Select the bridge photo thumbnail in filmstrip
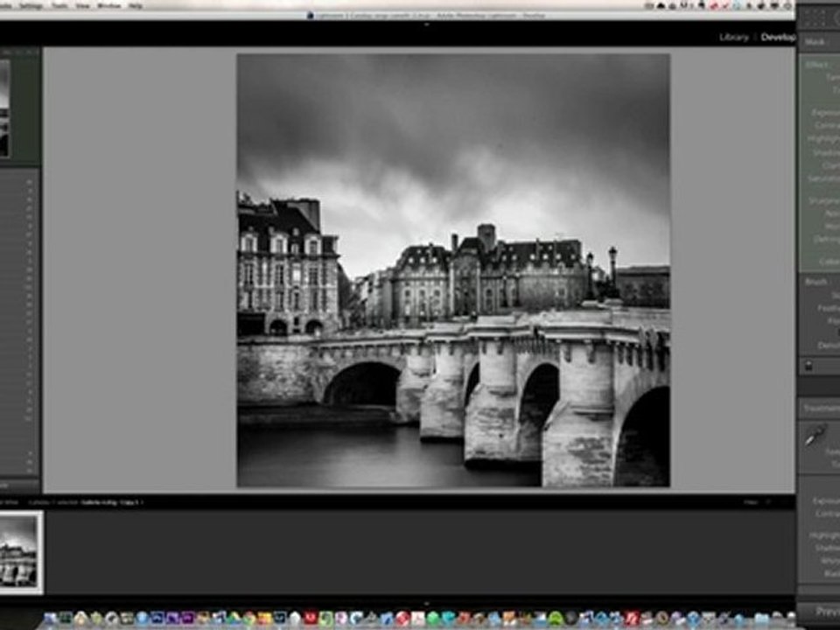840x630 pixels. 20,552
